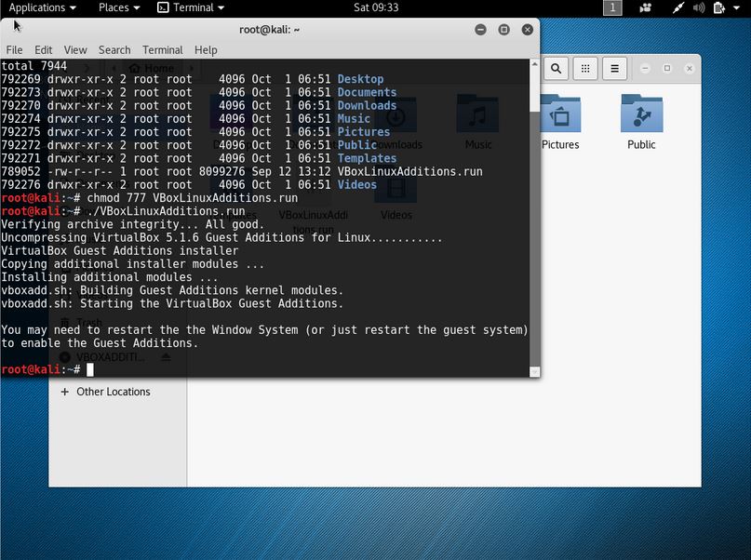Click 'Videos' directory name in terminal listing

[356, 185]
